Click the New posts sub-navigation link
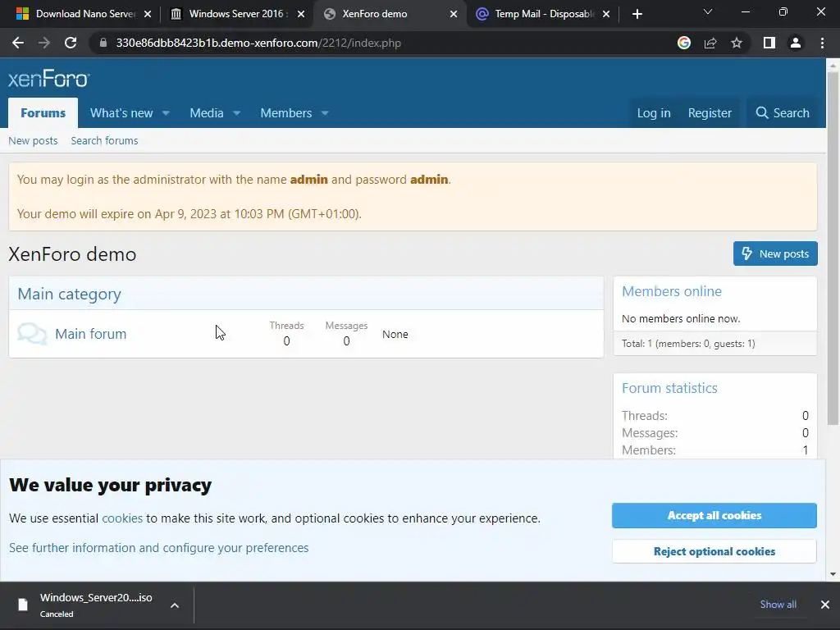Image resolution: width=840 pixels, height=630 pixels. click(33, 141)
